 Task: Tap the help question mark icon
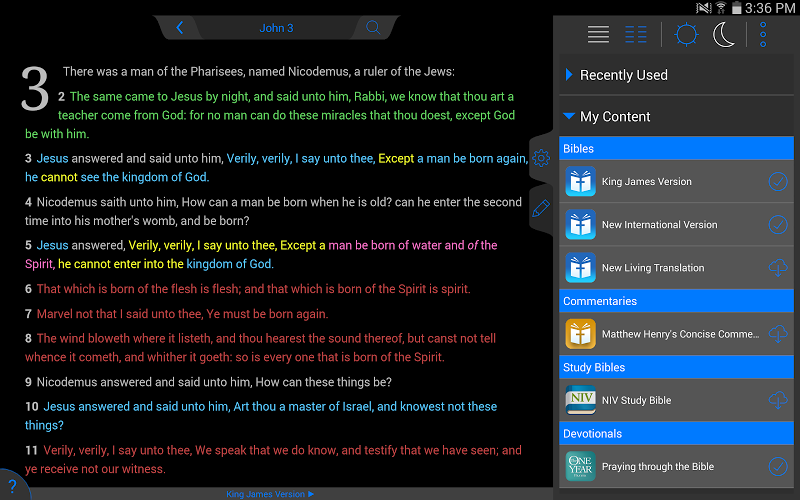pyautogui.click(x=13, y=486)
